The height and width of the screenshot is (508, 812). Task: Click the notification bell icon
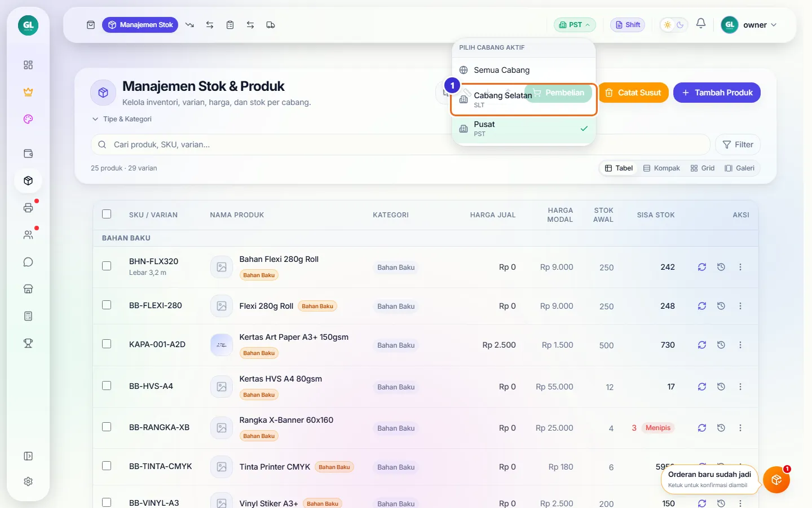coord(701,24)
